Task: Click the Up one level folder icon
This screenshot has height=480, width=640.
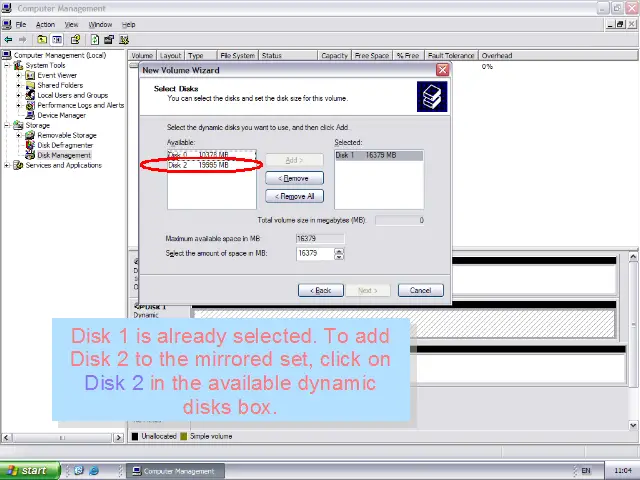Action: (x=42, y=40)
